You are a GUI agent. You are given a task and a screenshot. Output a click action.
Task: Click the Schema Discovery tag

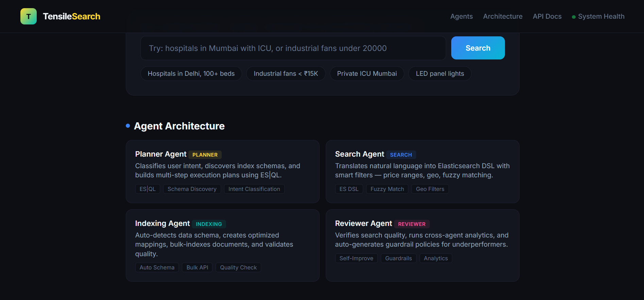point(192,189)
